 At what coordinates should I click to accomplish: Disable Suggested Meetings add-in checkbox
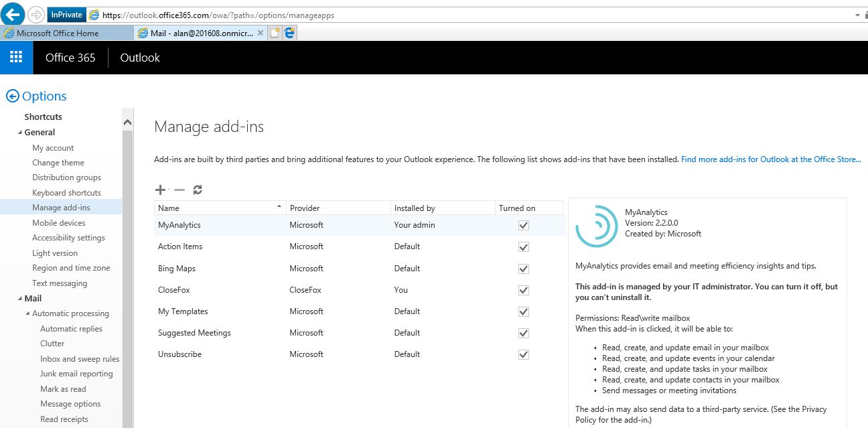pos(524,333)
